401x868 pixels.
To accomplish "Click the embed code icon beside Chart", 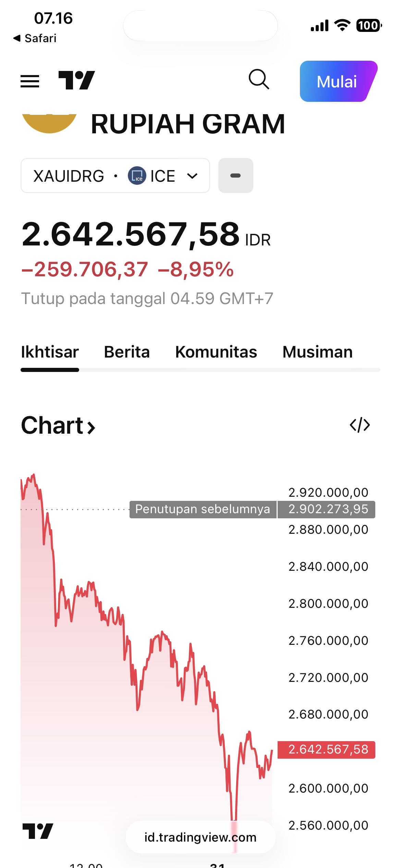I will [360, 425].
